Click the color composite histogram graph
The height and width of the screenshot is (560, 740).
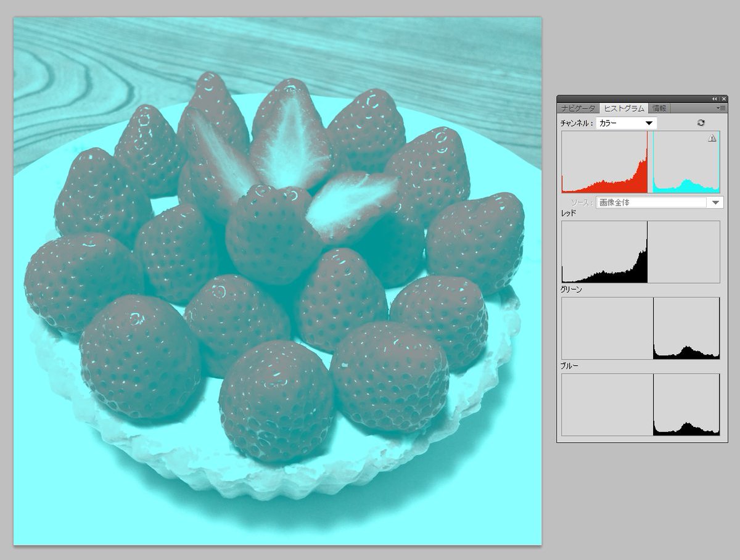click(x=641, y=162)
